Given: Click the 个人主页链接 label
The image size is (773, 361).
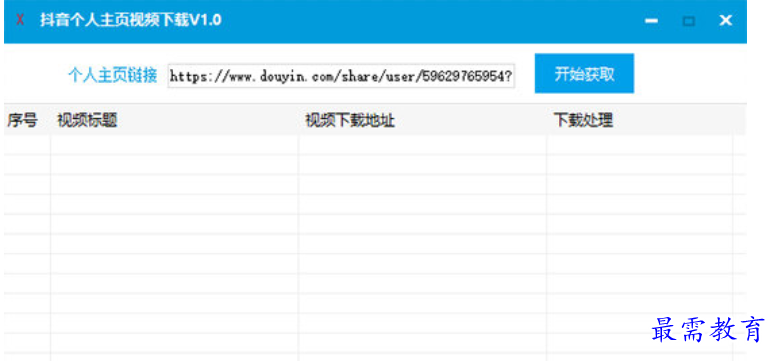Looking at the screenshot, I should pyautogui.click(x=112, y=76).
